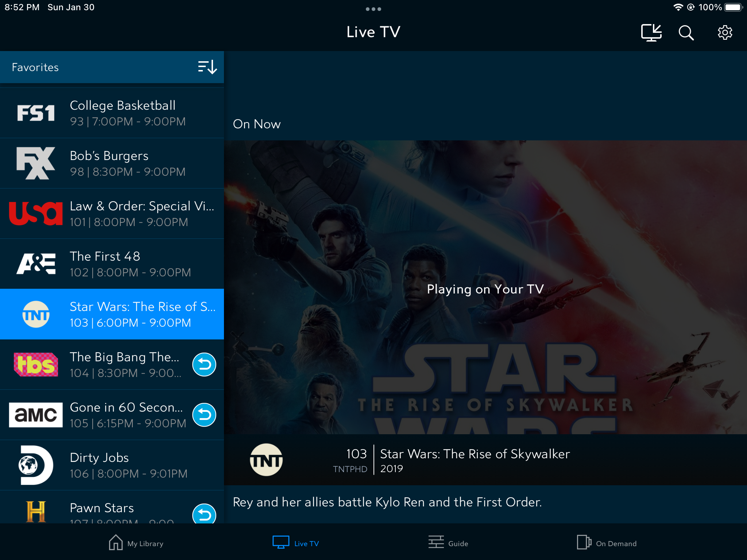The image size is (747, 560).
Task: Switch to the Guide tab
Action: 448,543
